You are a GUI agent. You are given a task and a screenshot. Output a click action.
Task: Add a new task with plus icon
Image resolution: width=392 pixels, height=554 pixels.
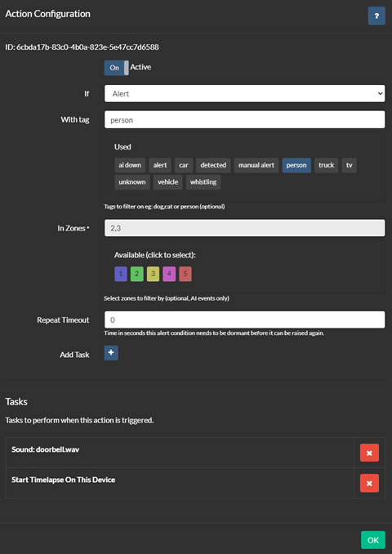[111, 353]
